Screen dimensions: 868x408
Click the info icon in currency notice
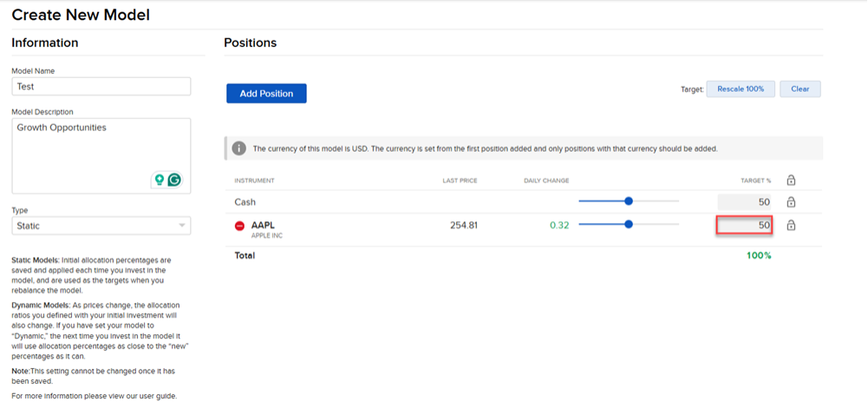tap(238, 148)
